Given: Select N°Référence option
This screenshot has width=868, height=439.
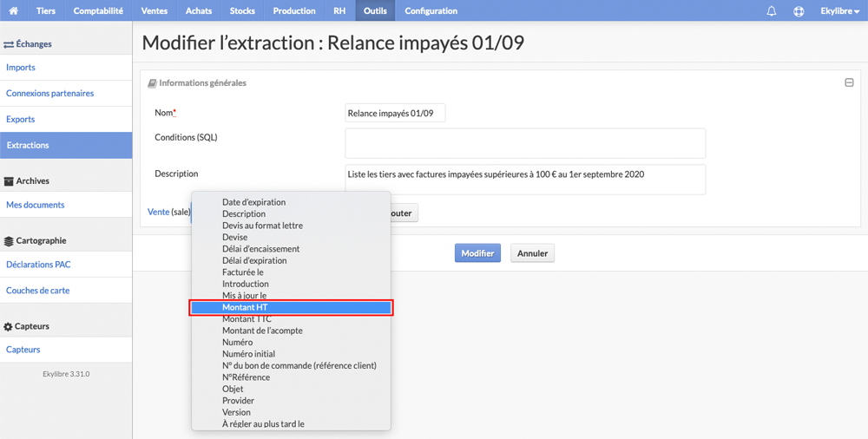Looking at the screenshot, I should pyautogui.click(x=291, y=377).
